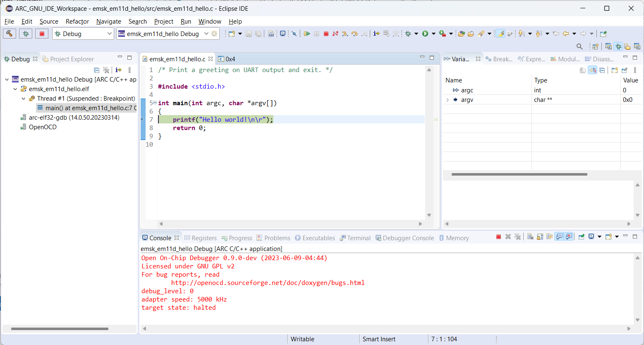
Task: Open the launch mode Debug dropdown
Action: click(110, 34)
